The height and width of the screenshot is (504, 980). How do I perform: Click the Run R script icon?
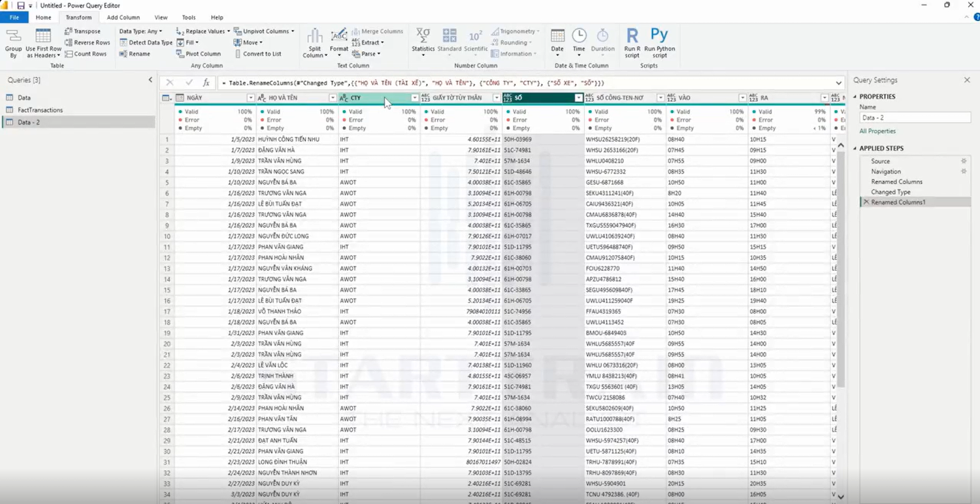[x=632, y=43]
